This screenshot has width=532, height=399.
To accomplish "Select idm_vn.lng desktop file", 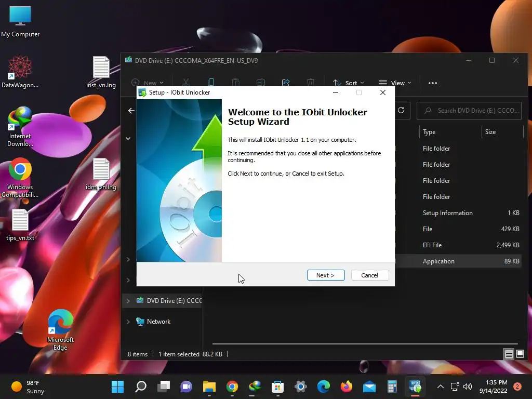I will 101,174.
